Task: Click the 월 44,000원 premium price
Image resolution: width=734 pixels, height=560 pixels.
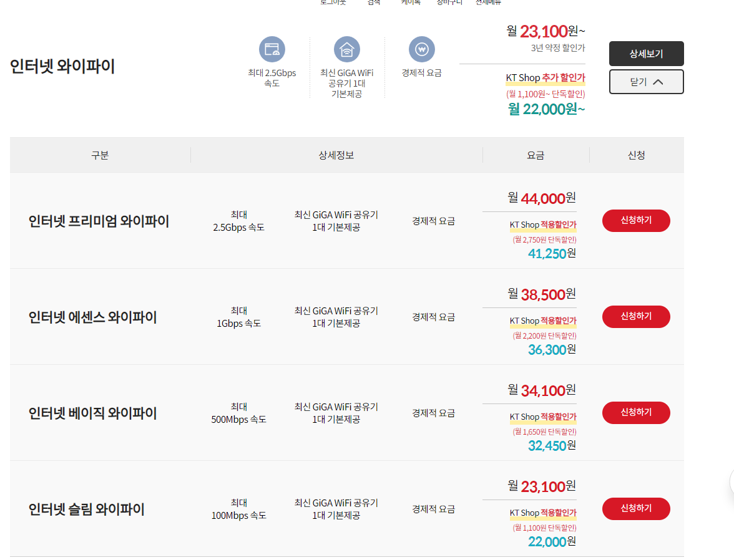Action: pos(542,198)
